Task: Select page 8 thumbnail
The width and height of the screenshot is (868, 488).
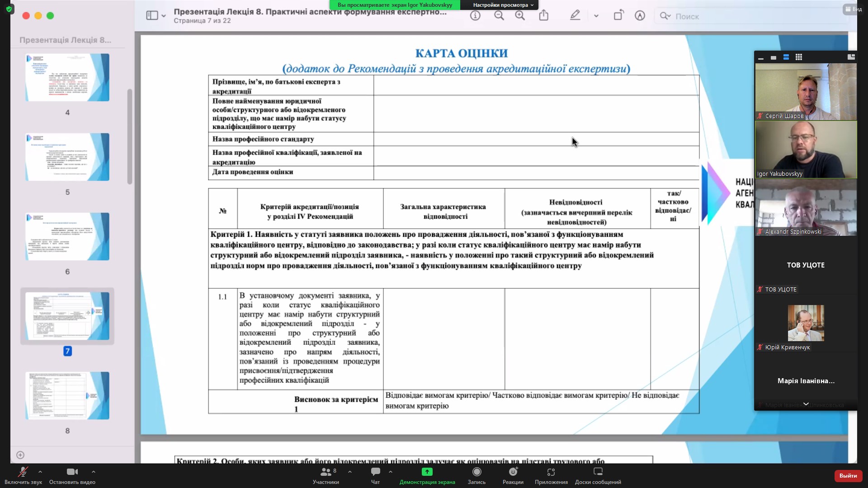Action: (67, 395)
